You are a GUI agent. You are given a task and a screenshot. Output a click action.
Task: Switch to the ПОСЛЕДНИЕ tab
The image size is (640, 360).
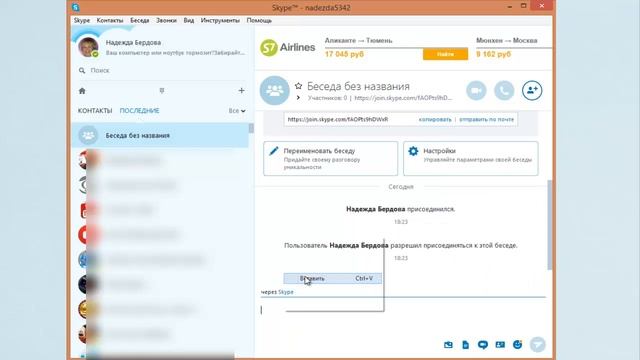click(x=140, y=111)
